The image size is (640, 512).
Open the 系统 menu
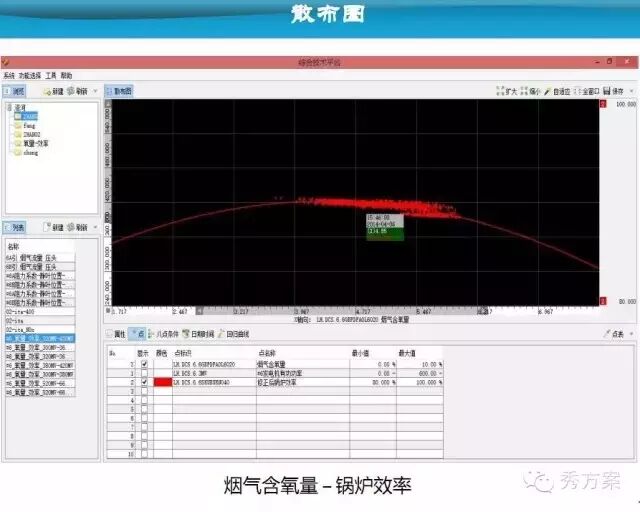(x=9, y=76)
